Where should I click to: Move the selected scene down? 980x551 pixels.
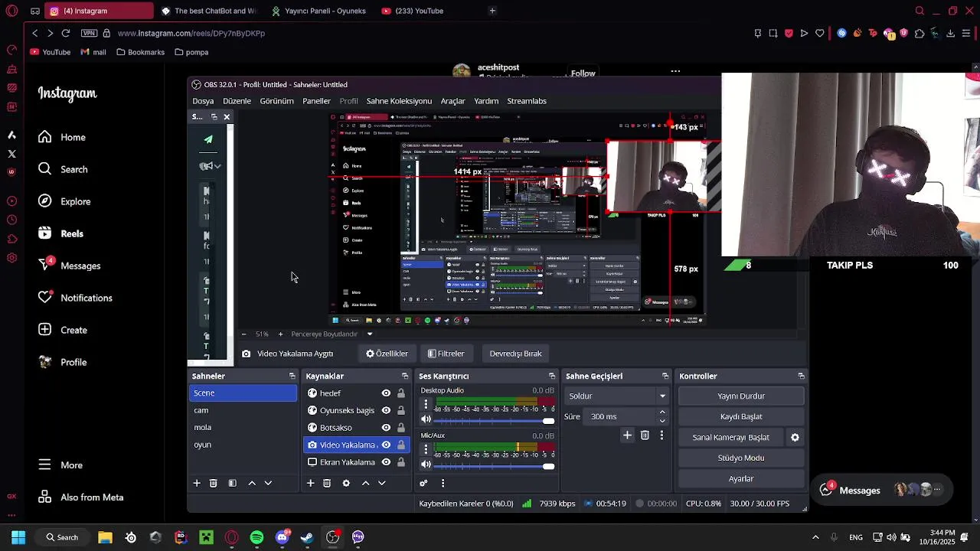coord(268,483)
